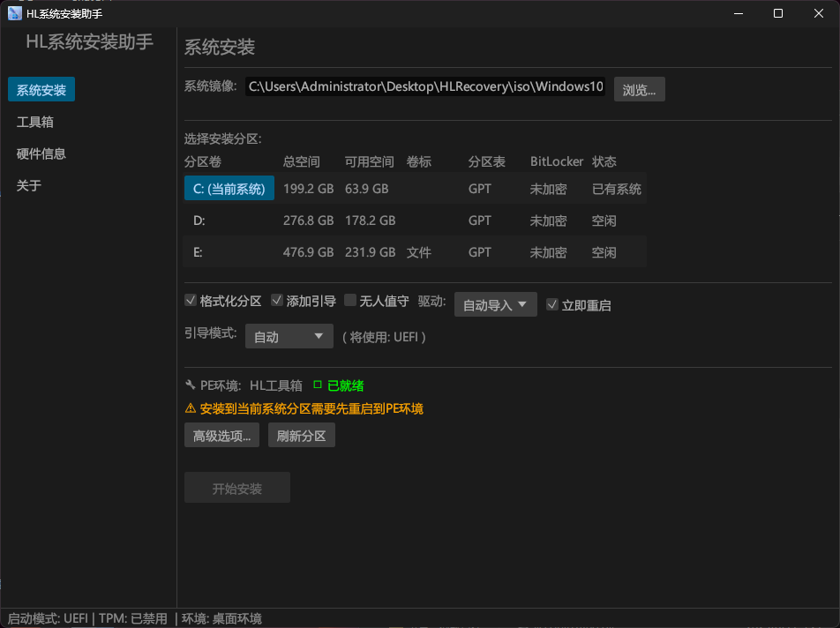The image size is (840, 628).
Task: Click the 开始安装 button
Action: click(236, 489)
